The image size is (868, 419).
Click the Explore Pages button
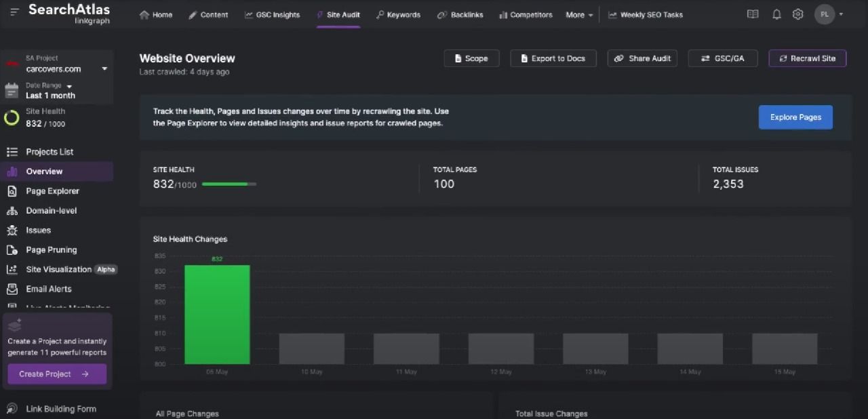point(795,117)
